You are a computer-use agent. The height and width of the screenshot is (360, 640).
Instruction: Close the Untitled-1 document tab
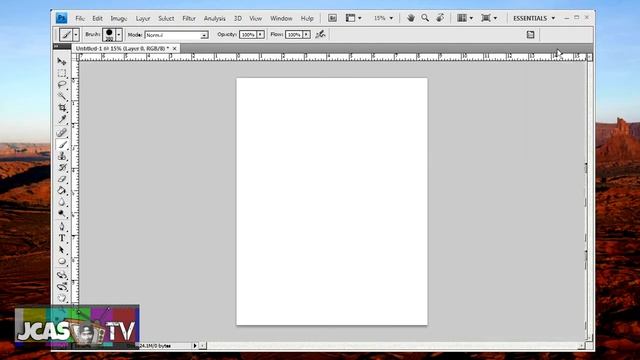tap(175, 48)
